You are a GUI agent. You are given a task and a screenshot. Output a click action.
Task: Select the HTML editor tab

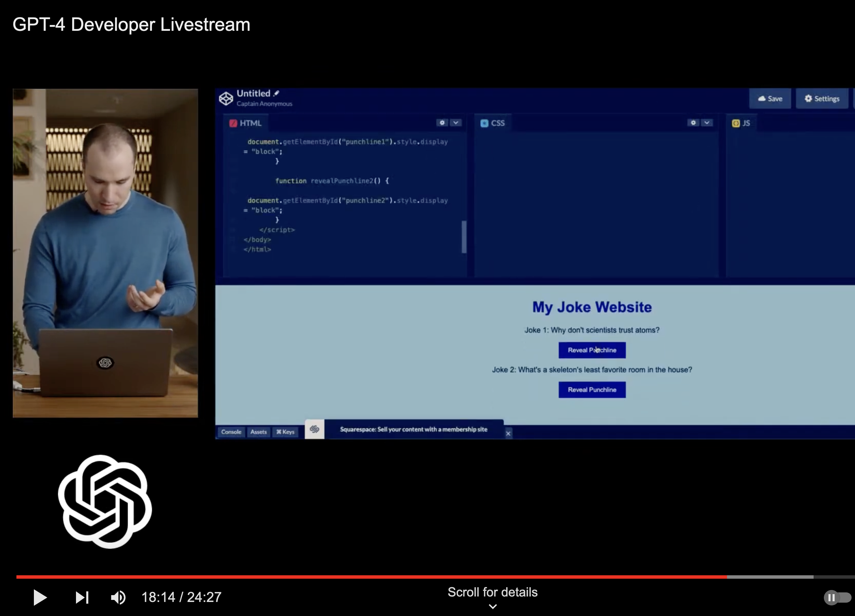(x=245, y=123)
